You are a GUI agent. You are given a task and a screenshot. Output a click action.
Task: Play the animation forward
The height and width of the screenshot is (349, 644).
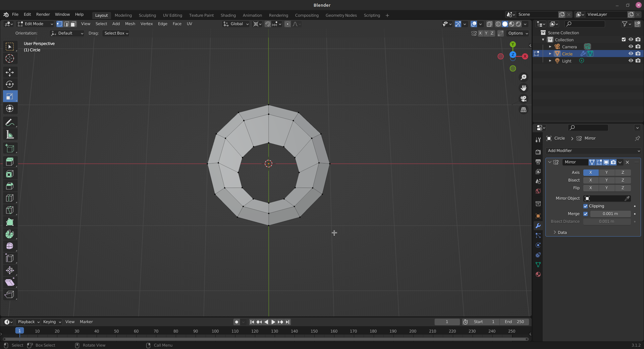click(273, 322)
